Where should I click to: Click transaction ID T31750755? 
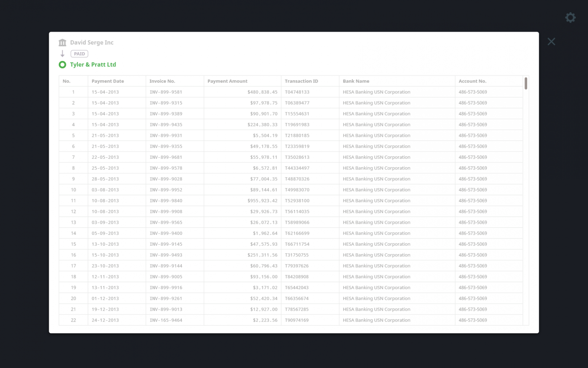click(x=297, y=255)
